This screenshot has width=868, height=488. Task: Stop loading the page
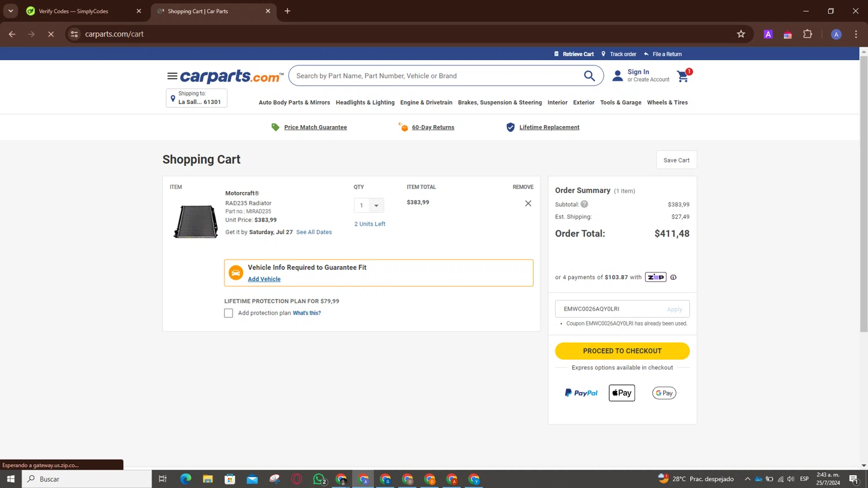pyautogui.click(x=51, y=34)
